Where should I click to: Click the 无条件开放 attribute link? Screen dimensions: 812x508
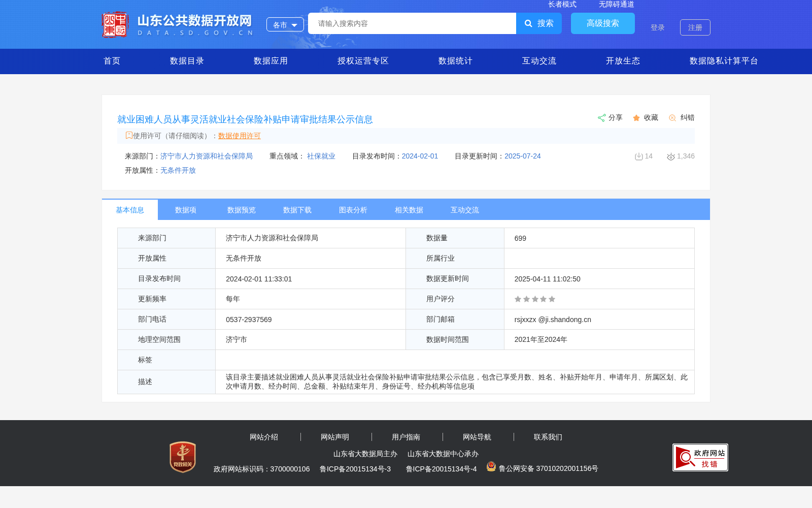(178, 170)
